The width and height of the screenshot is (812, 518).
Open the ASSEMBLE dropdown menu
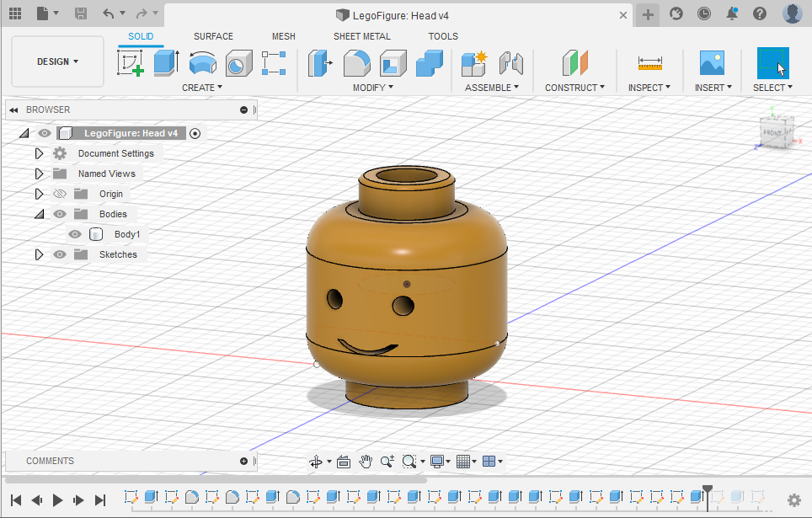point(491,88)
